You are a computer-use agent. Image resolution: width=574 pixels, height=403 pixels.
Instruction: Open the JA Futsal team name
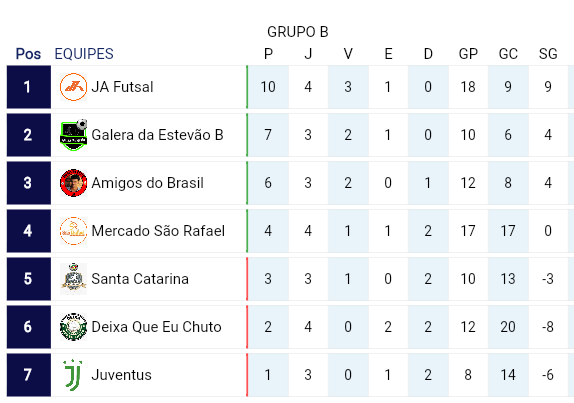(122, 87)
